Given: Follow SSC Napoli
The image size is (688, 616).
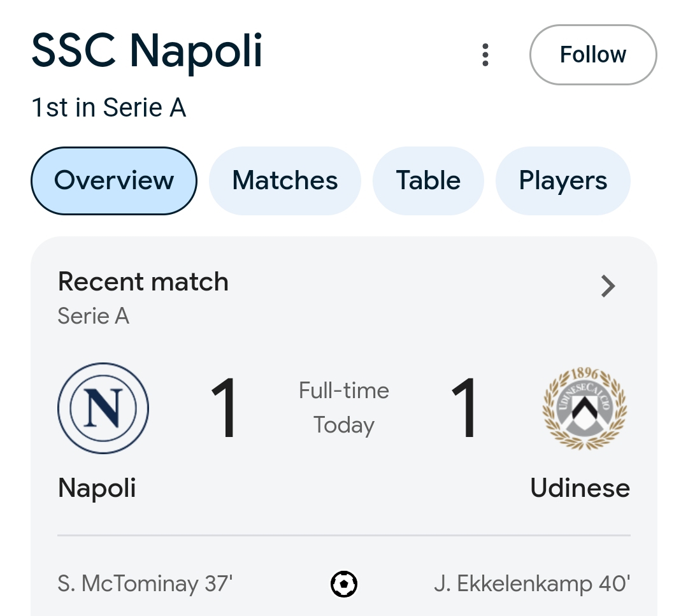Looking at the screenshot, I should (x=592, y=55).
